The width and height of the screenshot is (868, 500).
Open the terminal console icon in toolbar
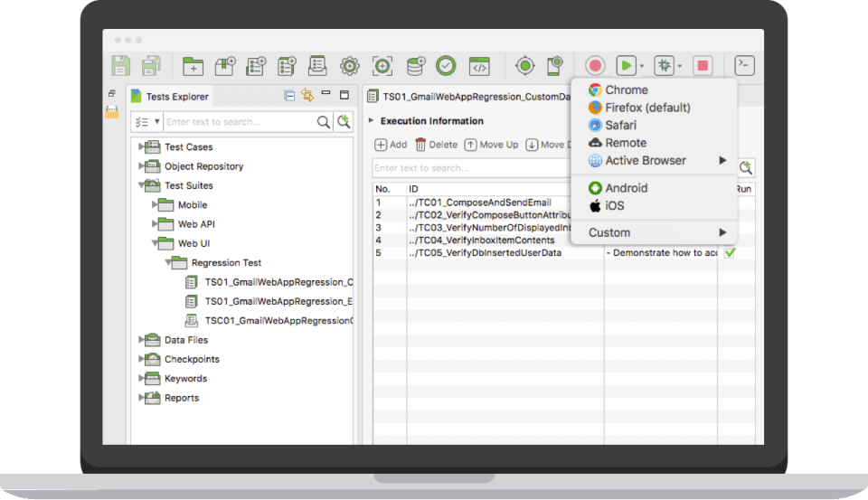[x=744, y=65]
